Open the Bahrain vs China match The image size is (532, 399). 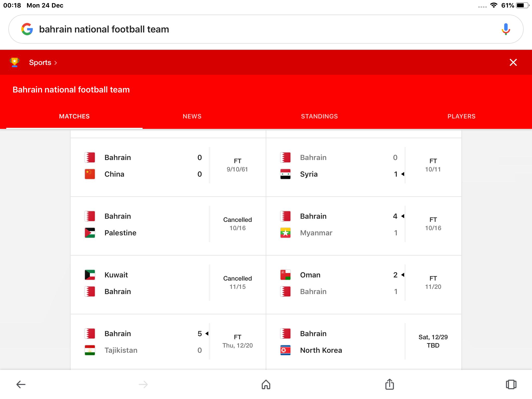168,166
